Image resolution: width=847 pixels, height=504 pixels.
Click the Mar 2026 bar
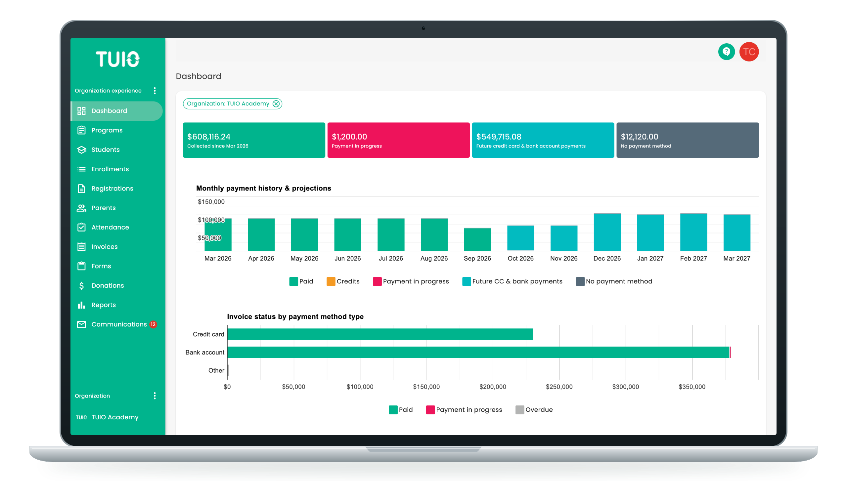(218, 235)
